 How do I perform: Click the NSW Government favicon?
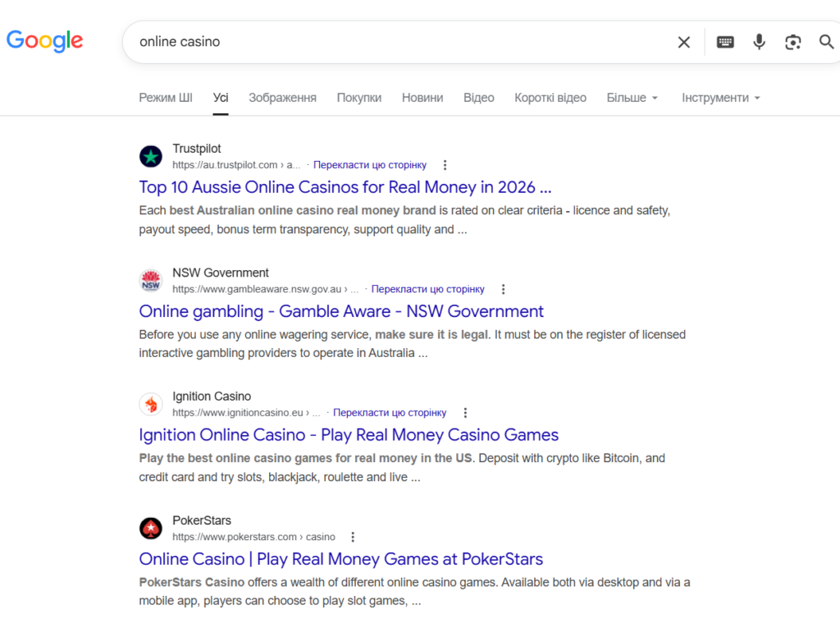151,280
